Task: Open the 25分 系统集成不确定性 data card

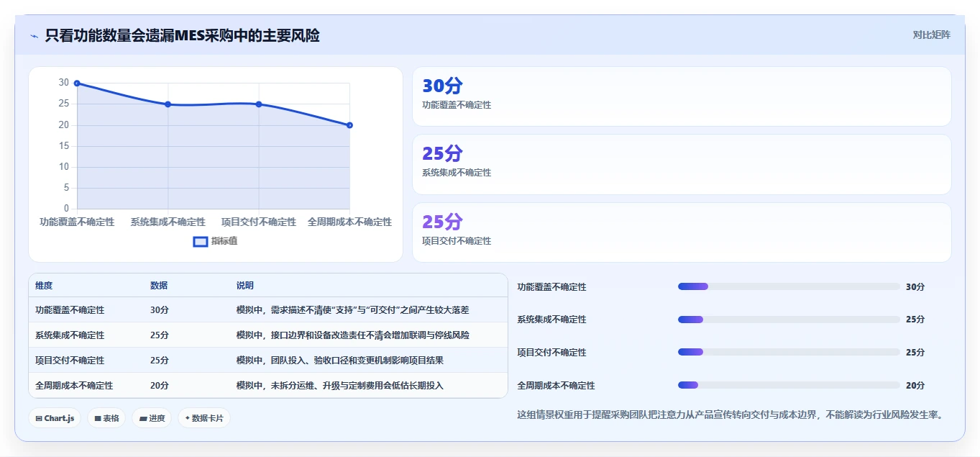Action: point(682,164)
